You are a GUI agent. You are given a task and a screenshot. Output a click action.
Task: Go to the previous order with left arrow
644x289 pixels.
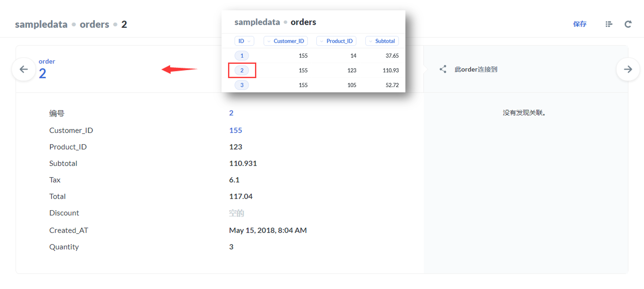click(24, 69)
